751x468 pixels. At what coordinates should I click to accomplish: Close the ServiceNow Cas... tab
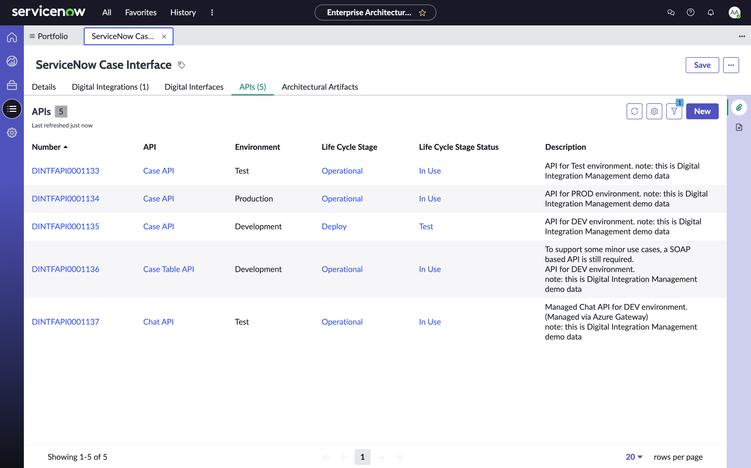pyautogui.click(x=164, y=36)
